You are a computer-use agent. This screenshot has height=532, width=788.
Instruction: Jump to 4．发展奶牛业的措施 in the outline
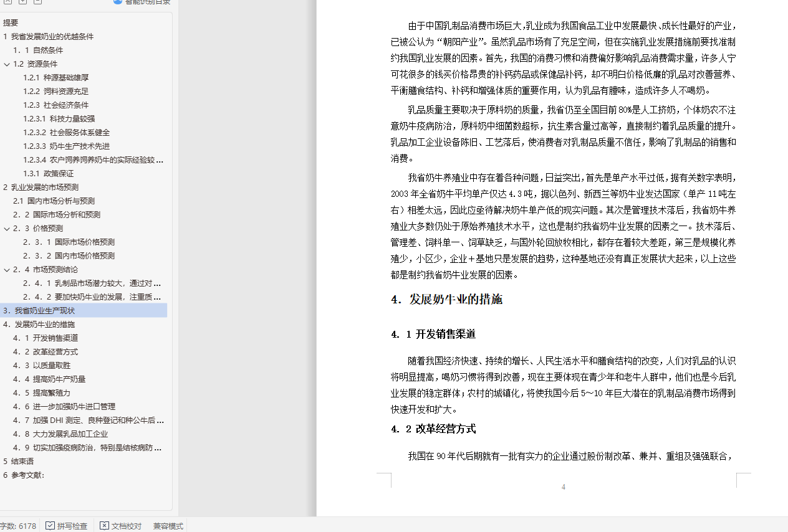point(39,325)
